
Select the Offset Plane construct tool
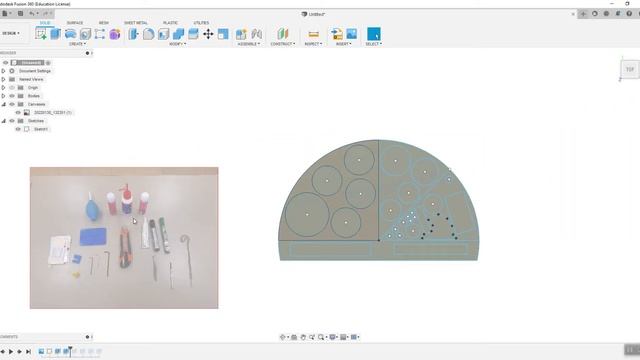coord(282,34)
